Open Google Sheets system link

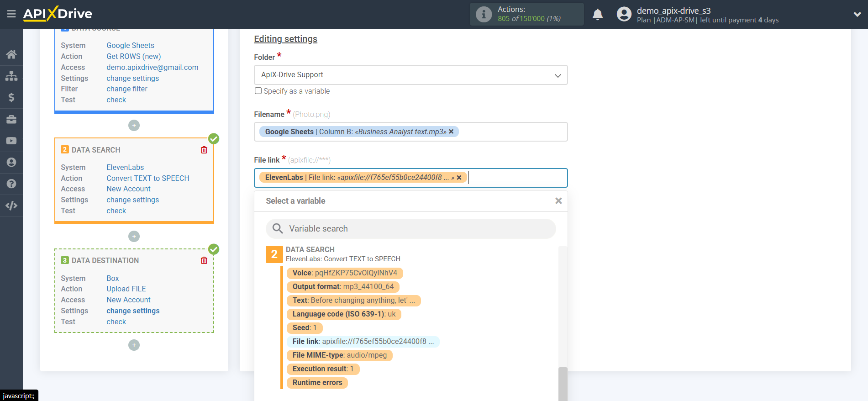pos(130,45)
